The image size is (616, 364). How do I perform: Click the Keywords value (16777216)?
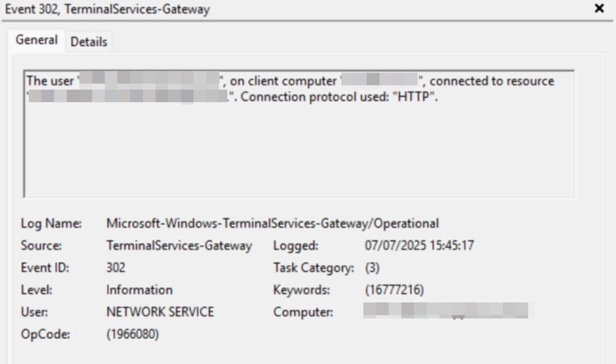click(395, 289)
